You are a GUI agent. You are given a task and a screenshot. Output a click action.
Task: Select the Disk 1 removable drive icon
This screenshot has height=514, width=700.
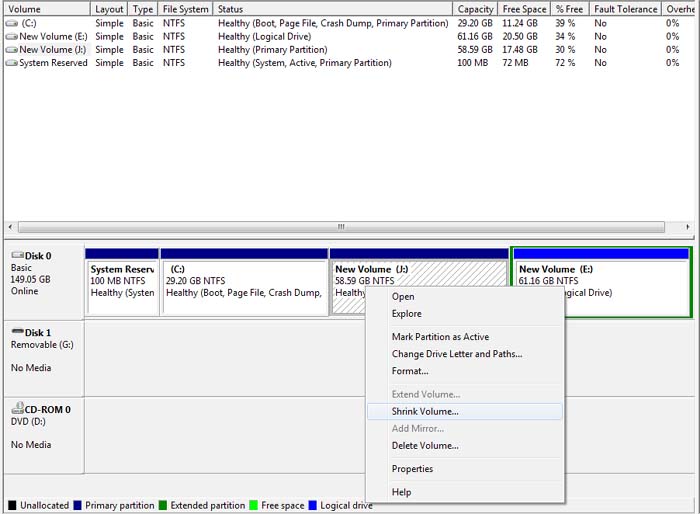(17, 333)
